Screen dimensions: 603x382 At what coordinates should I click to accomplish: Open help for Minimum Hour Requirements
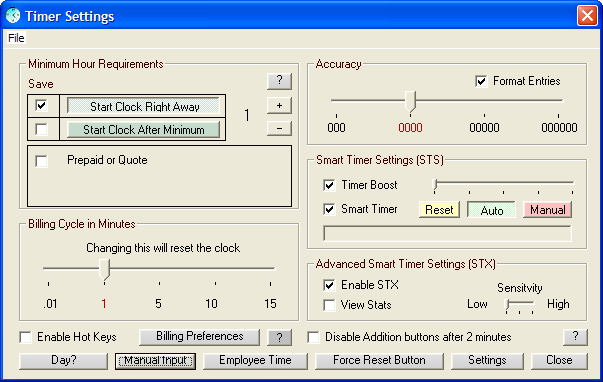click(x=279, y=81)
